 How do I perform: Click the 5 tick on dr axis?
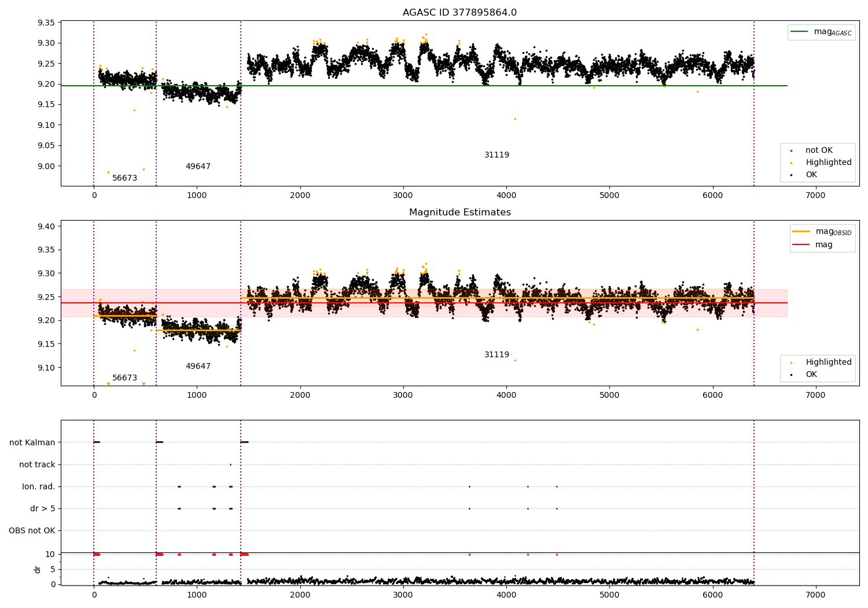[x=53, y=569]
